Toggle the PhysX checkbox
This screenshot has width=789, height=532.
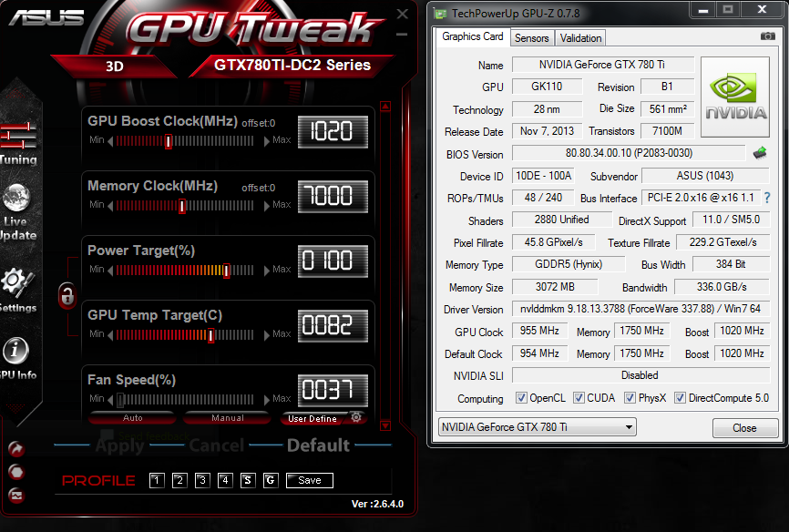point(630,397)
